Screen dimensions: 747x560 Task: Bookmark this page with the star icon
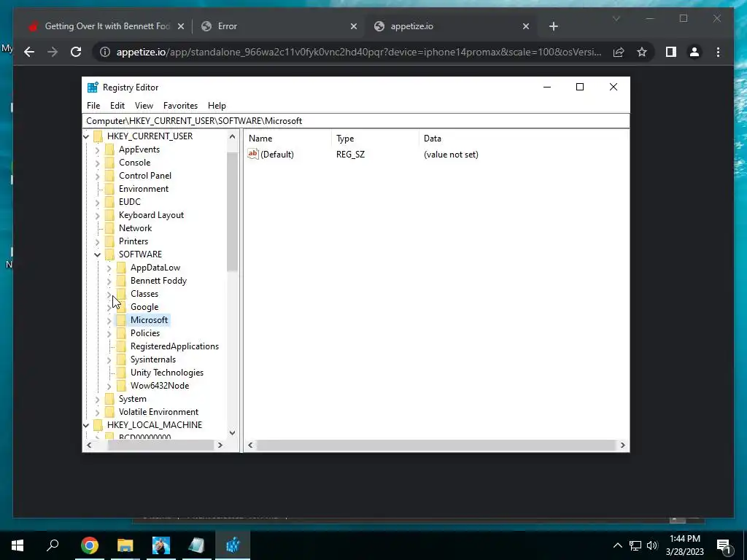point(642,52)
